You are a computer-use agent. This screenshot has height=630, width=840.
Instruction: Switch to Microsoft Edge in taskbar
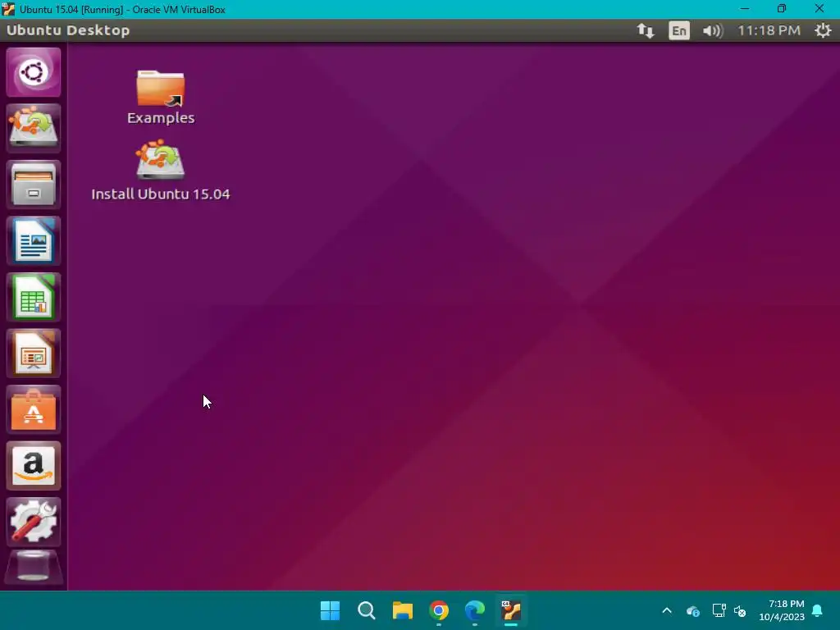point(475,610)
